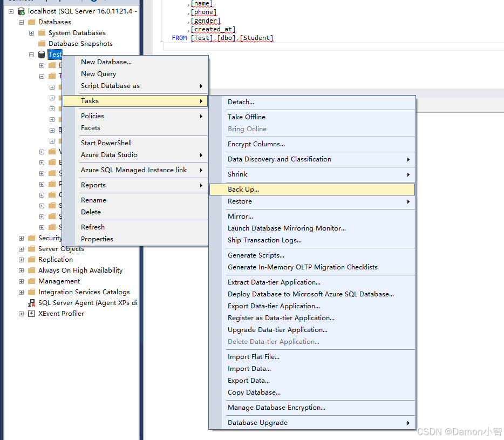Click the localhost server icon

(x=21, y=11)
